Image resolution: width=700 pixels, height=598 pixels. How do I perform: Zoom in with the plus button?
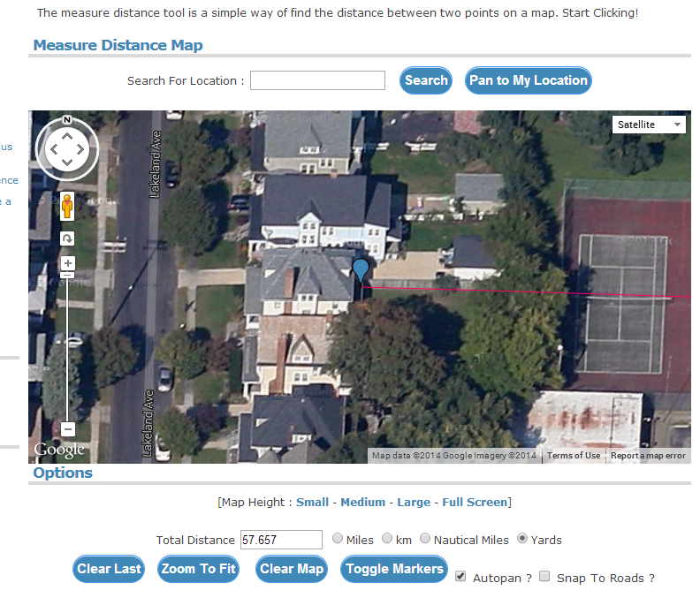[67, 263]
